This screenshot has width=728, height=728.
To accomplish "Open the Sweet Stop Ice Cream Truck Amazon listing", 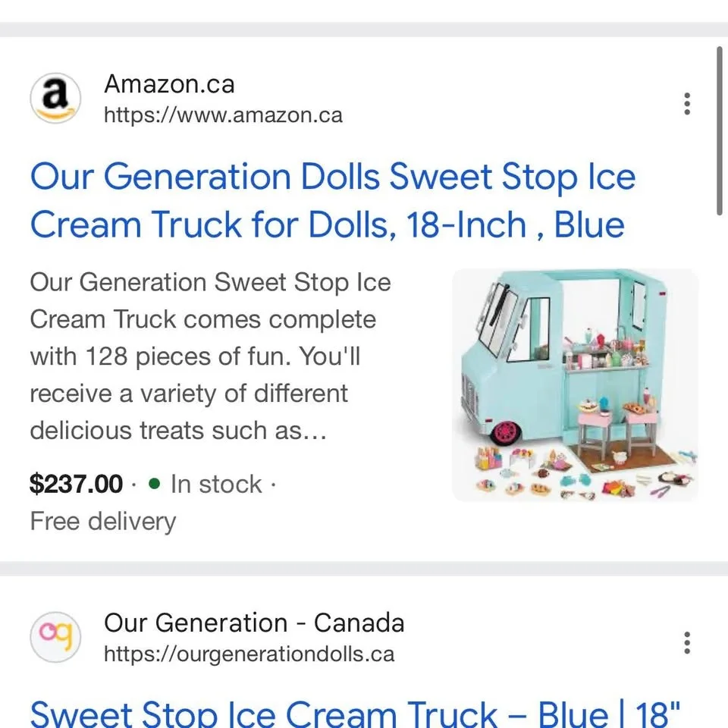I will pyautogui.click(x=332, y=200).
